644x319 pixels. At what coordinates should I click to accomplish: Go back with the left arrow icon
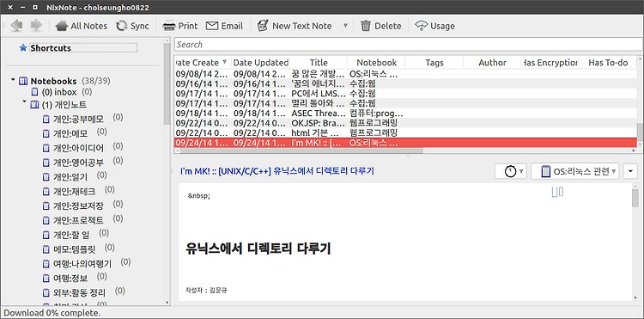pyautogui.click(x=17, y=26)
